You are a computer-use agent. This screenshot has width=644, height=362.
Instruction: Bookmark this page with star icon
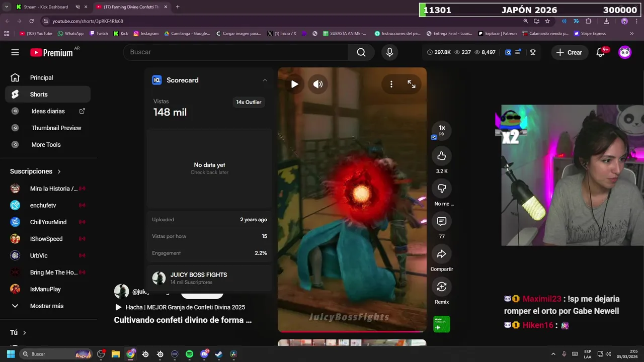[x=547, y=21]
